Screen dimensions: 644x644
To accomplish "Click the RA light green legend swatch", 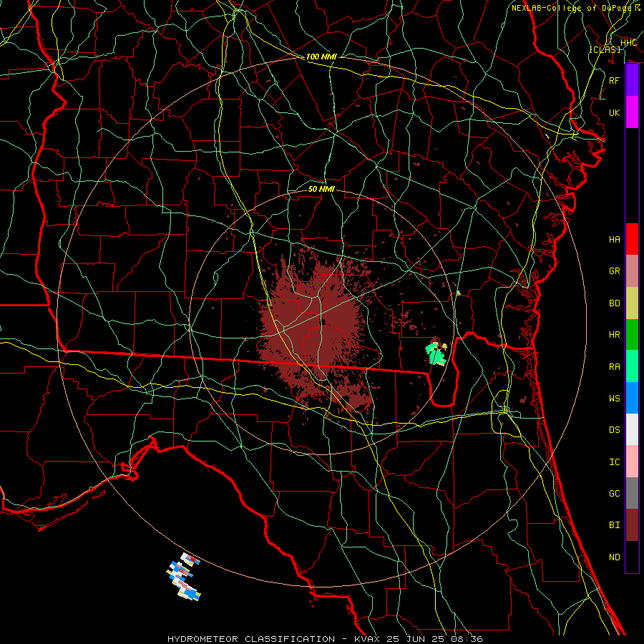I will [x=632, y=366].
